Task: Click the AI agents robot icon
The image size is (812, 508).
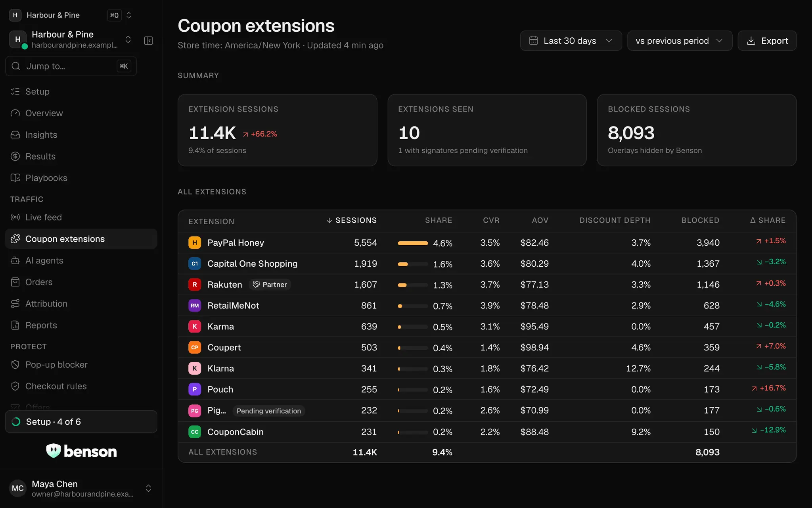Action: pyautogui.click(x=15, y=260)
